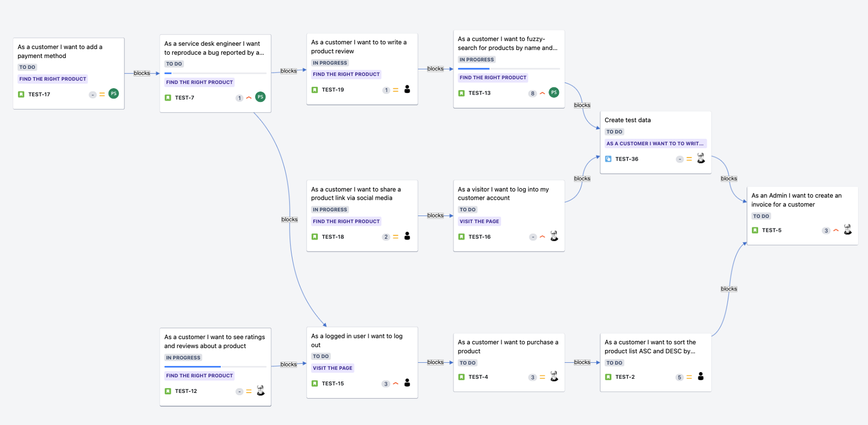The image size is (868, 425).
Task: Click the high priority icon on TEST-15
Action: [x=395, y=383]
